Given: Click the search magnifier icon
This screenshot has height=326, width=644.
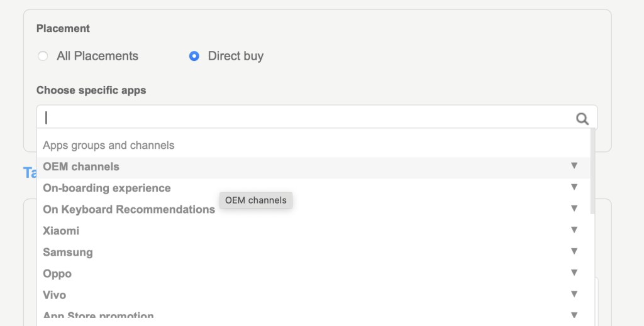Looking at the screenshot, I should (x=582, y=119).
